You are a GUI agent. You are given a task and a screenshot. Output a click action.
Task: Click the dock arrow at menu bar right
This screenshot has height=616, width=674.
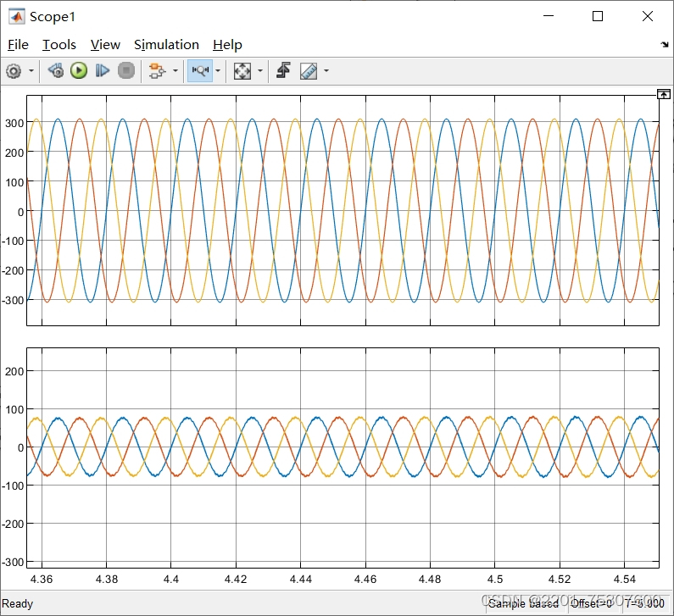point(664,45)
